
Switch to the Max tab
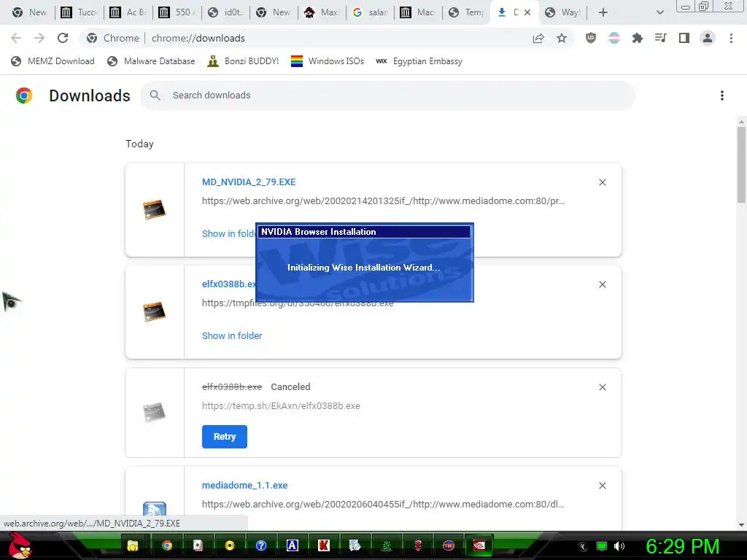(x=322, y=12)
